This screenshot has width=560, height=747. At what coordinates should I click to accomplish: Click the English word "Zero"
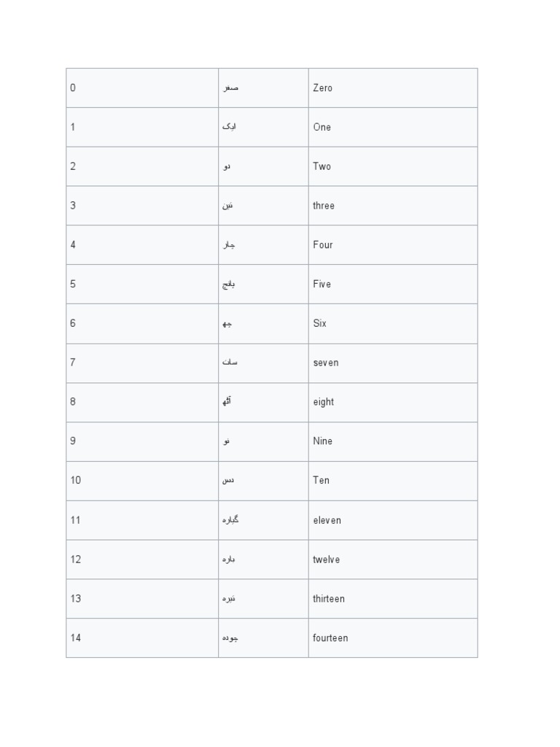coord(322,88)
